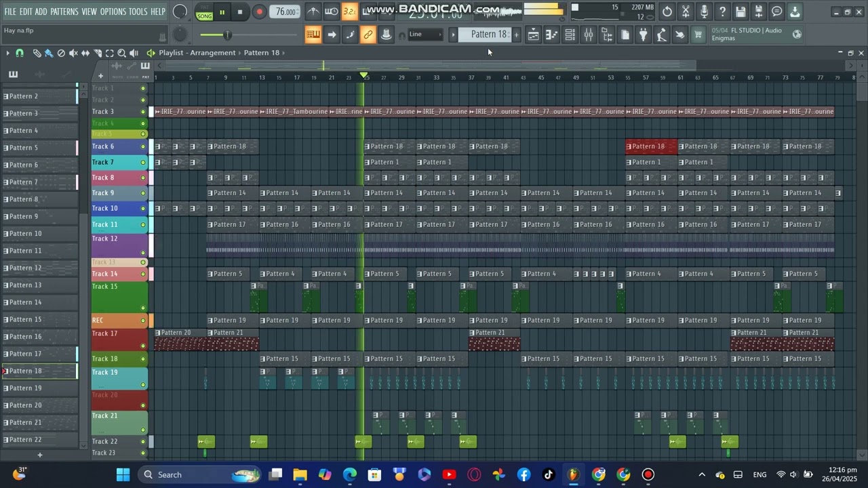Open the tempo tapper
This screenshot has height=488, width=868.
[x=661, y=35]
